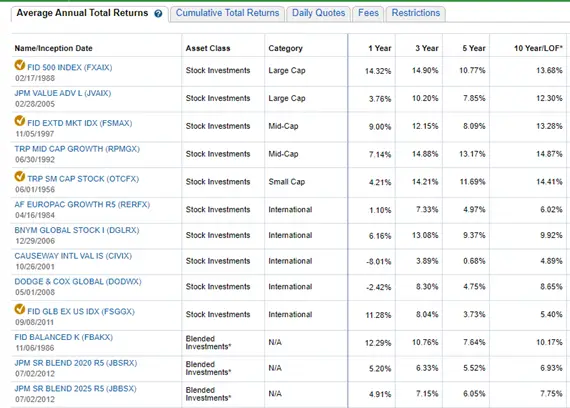Open JPM SR BLEND 2025 R5 (JBBSX) link

[x=75, y=389]
